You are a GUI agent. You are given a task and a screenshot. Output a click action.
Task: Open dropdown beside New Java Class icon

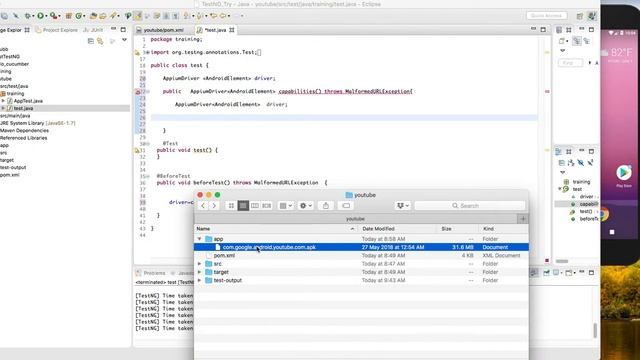[84, 16]
